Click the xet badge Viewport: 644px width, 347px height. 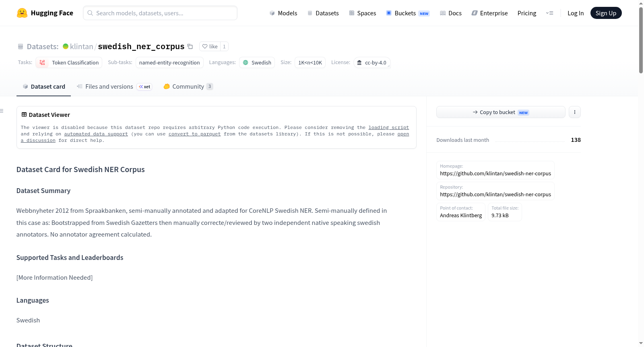point(144,87)
